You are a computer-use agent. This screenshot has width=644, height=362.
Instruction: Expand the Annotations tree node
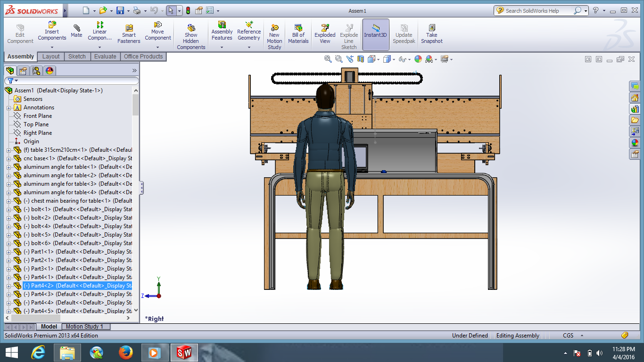coord(8,107)
